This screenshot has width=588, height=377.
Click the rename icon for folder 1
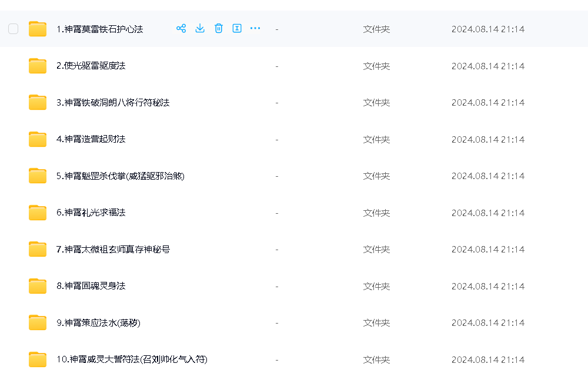pos(237,28)
